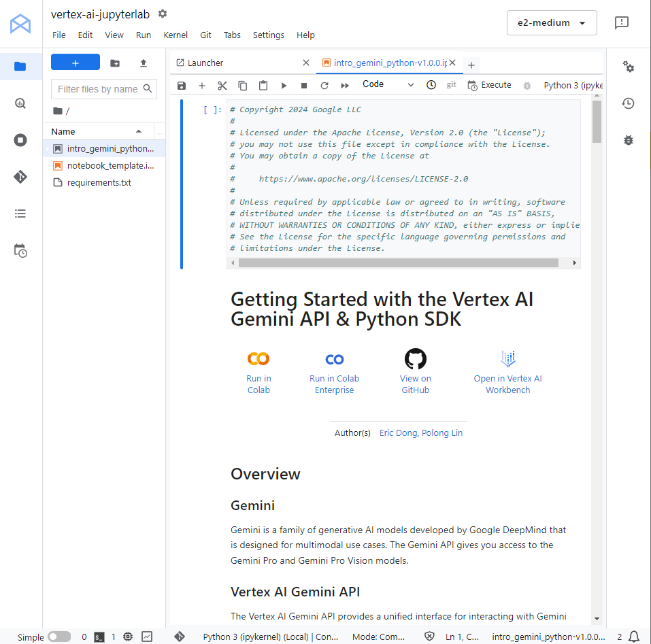Open the debugger panel on right sidebar
The width and height of the screenshot is (651, 644).
[628, 140]
